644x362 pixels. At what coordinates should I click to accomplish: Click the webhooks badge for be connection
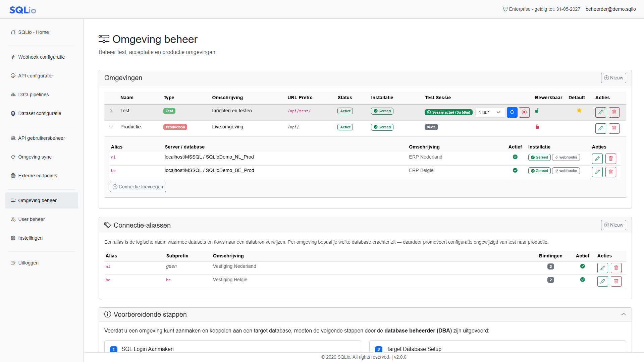(x=566, y=171)
